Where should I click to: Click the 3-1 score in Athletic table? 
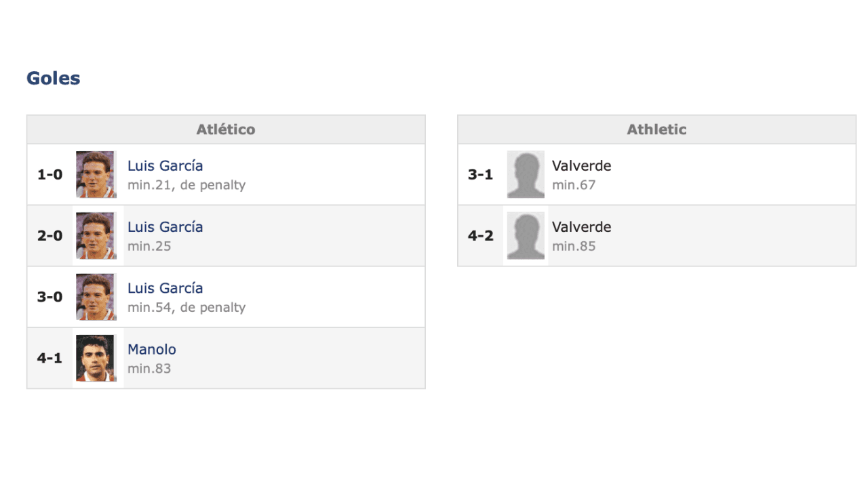(x=480, y=175)
